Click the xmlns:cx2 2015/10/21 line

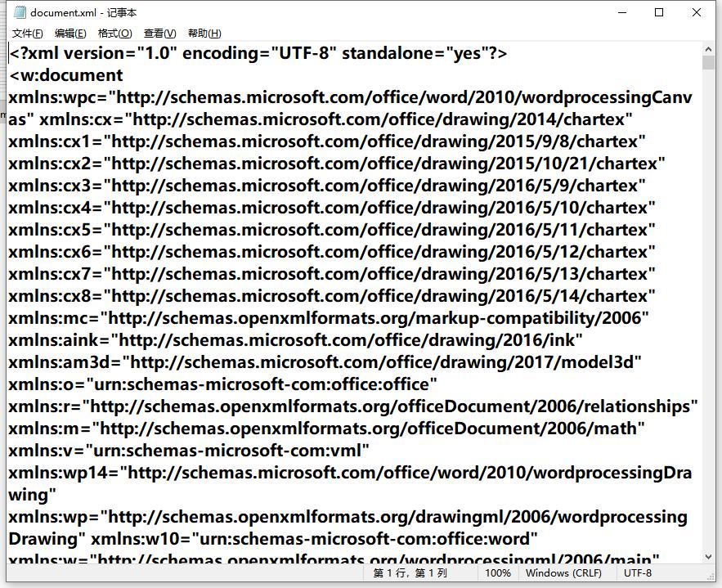click(337, 164)
